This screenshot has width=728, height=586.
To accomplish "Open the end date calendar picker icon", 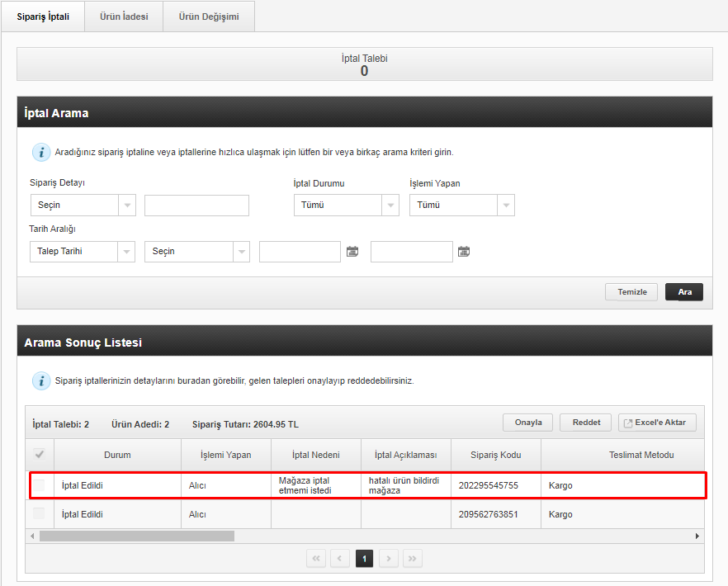I will 464,252.
